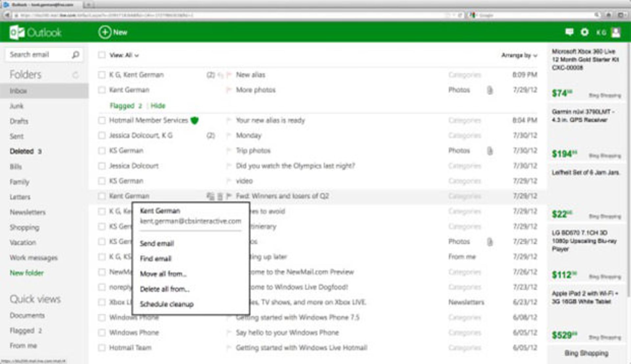Open Categories dropdown on the New alias email
Screen dimensions: 631x364
click(x=464, y=75)
